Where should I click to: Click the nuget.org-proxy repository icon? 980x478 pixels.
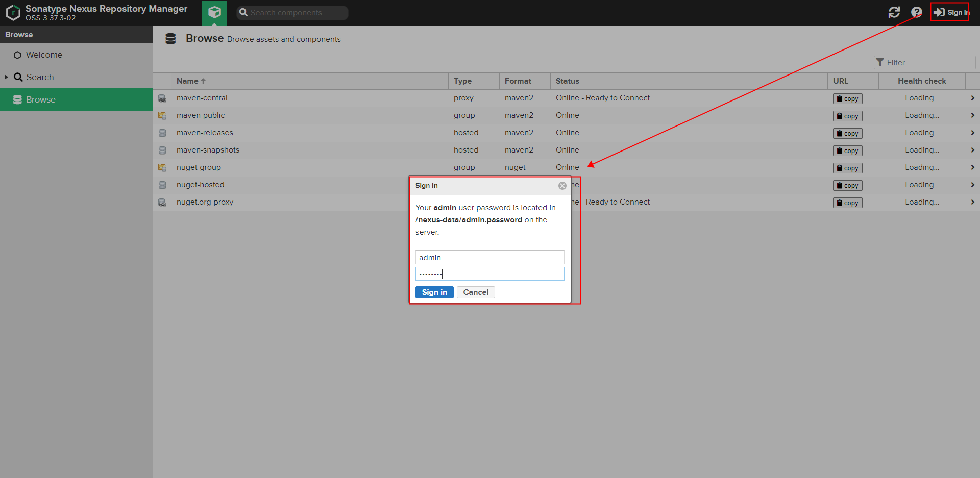[x=162, y=203]
